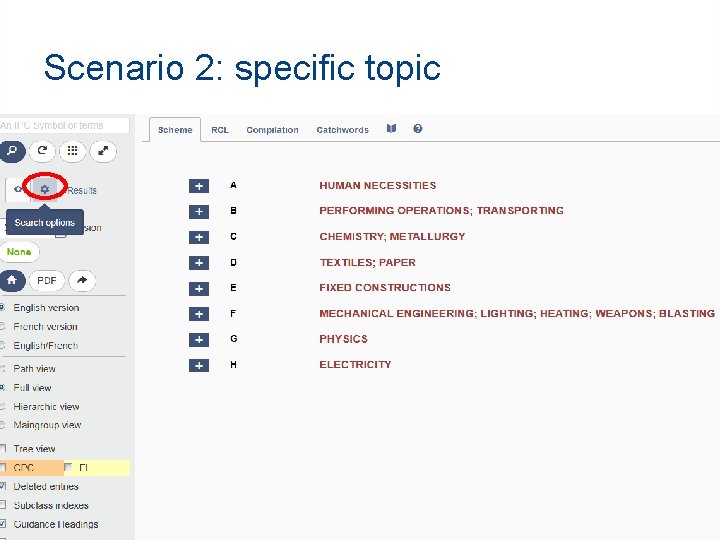Open the Catchwords tab
This screenshot has width=720, height=540.
[x=343, y=130]
